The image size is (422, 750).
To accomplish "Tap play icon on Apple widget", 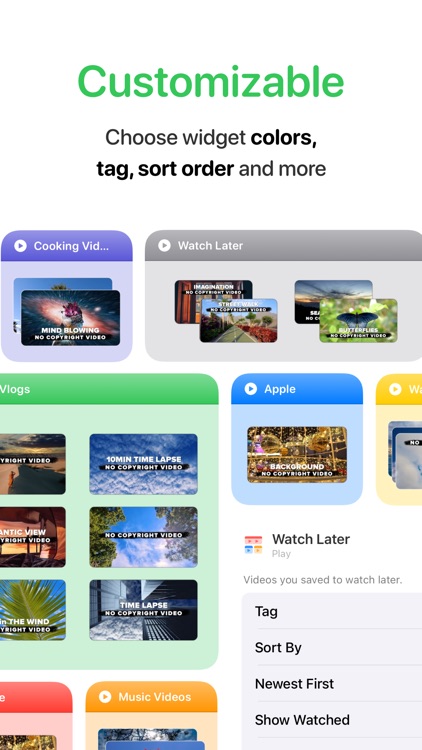I will pos(251,389).
